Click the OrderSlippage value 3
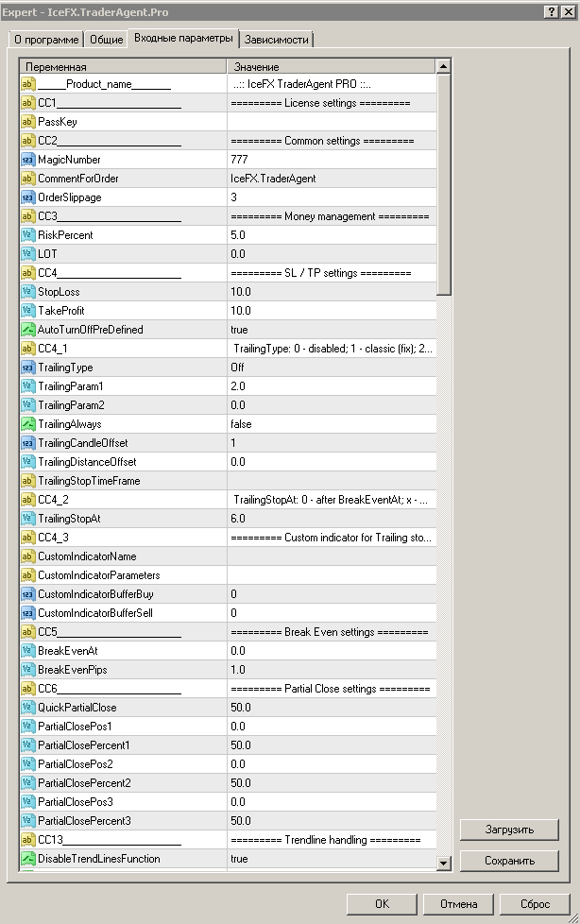The height and width of the screenshot is (924, 580). click(234, 197)
